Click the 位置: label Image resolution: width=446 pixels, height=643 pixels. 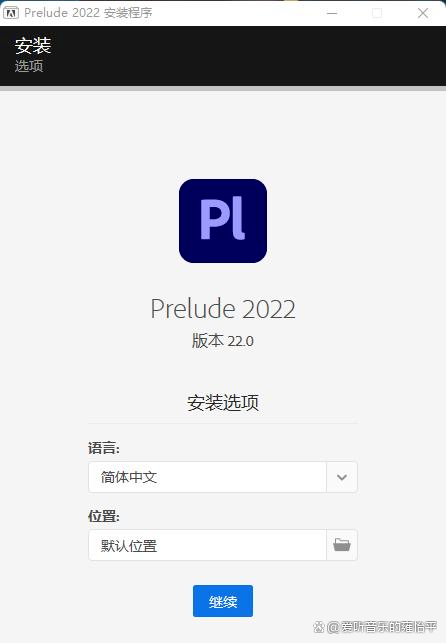click(104, 516)
